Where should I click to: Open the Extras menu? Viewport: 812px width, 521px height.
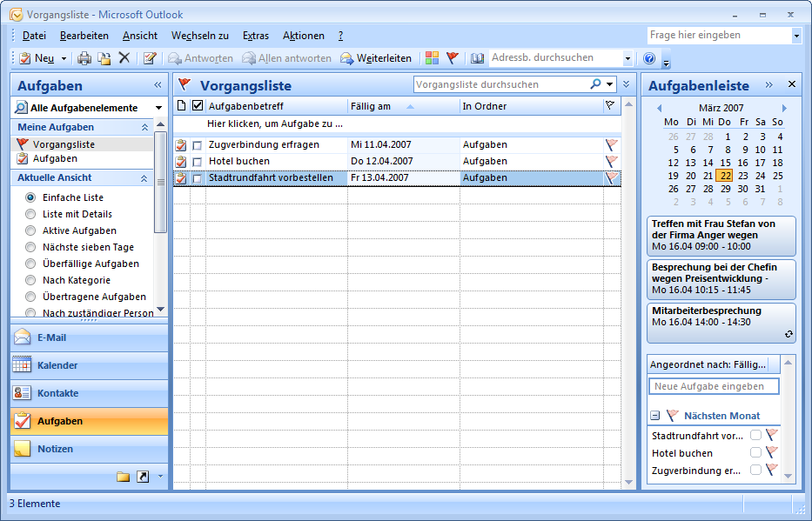256,36
